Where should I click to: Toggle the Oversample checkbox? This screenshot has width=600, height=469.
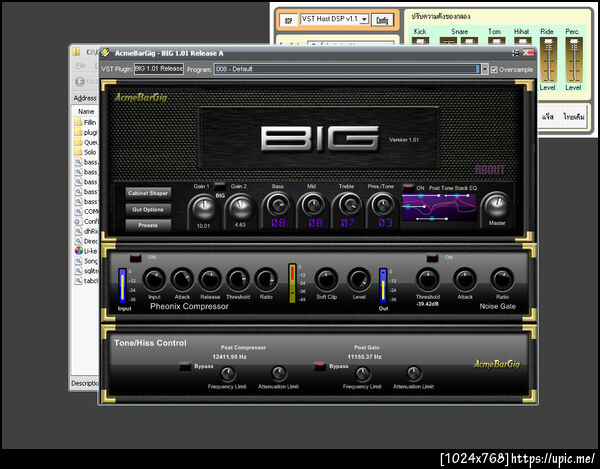click(494, 70)
